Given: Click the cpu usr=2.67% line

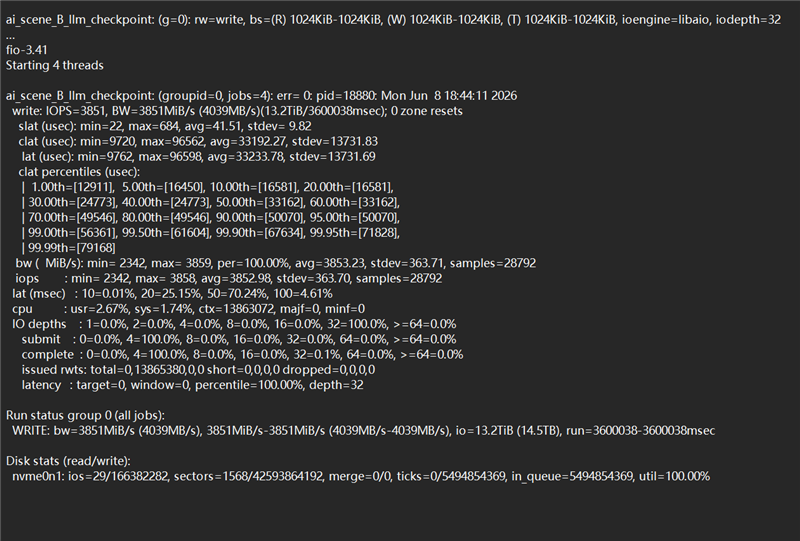Looking at the screenshot, I should (x=188, y=309).
